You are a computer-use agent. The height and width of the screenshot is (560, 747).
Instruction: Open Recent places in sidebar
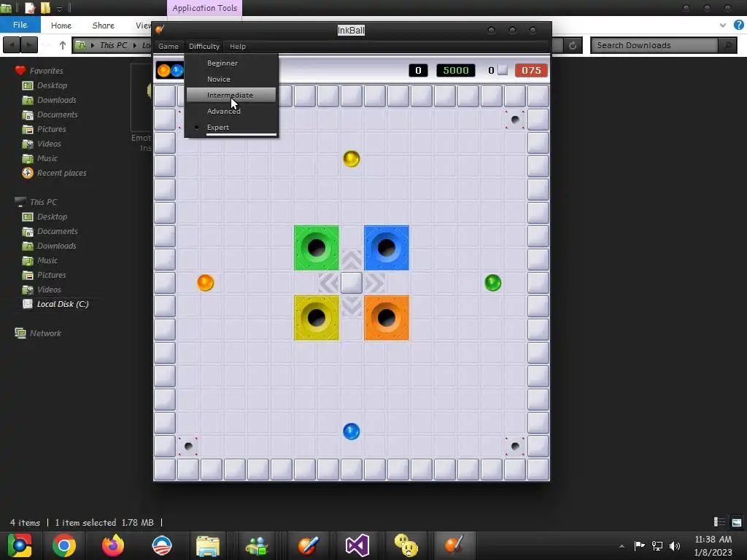click(x=61, y=173)
